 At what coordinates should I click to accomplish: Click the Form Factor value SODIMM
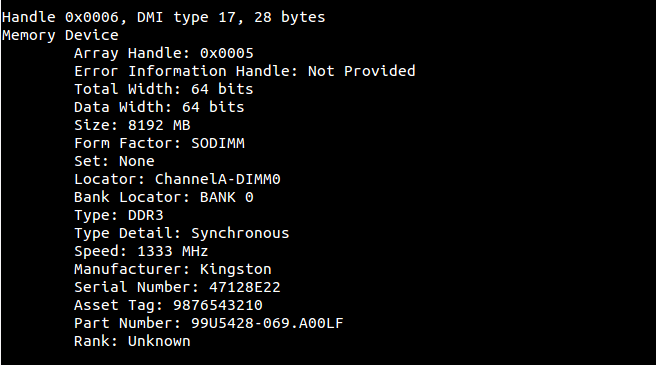click(x=218, y=143)
